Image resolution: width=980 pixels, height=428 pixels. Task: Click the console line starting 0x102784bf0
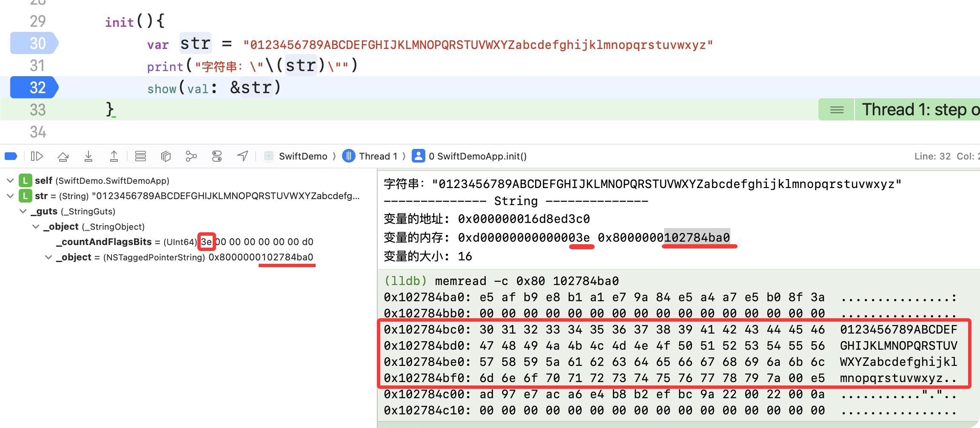670,378
